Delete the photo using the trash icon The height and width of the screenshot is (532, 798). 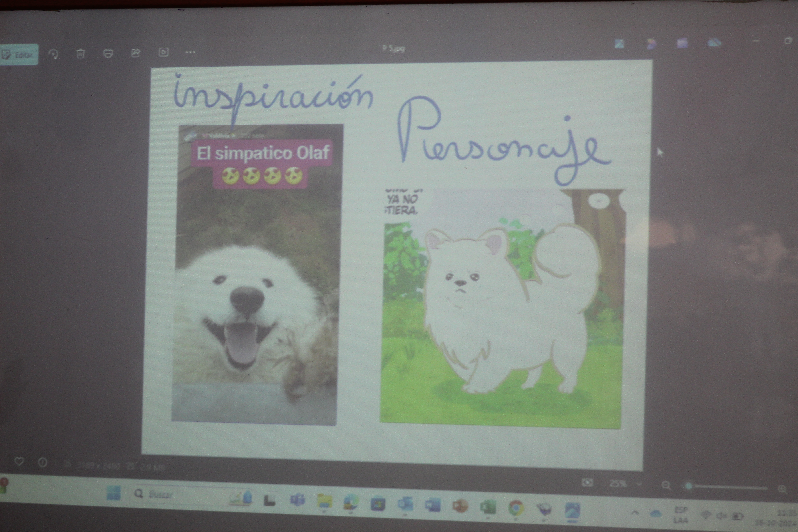pos(80,54)
